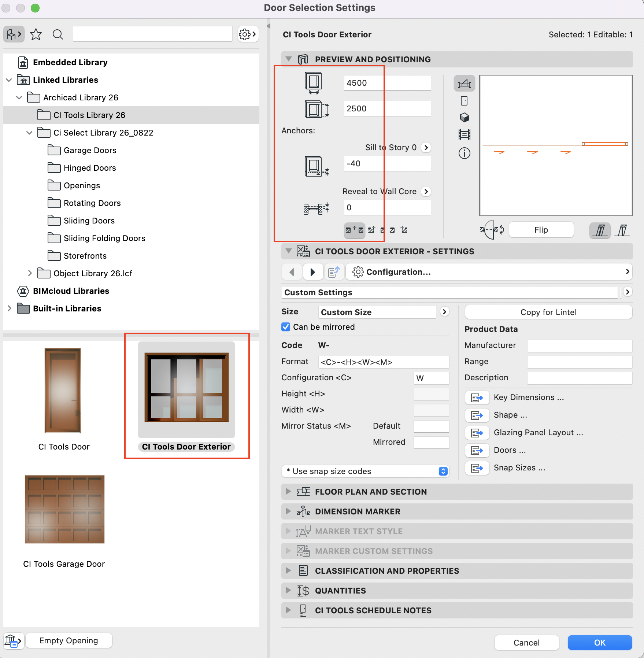Select the CI Tools Garage Door thumbnail
This screenshot has height=658, width=644.
tap(64, 510)
